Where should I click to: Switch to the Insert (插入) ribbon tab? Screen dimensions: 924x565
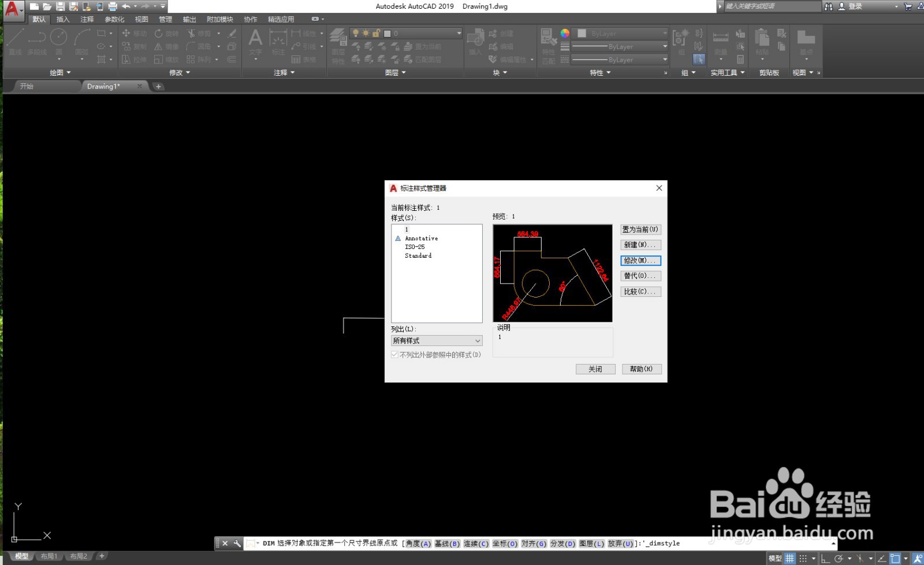(x=63, y=19)
